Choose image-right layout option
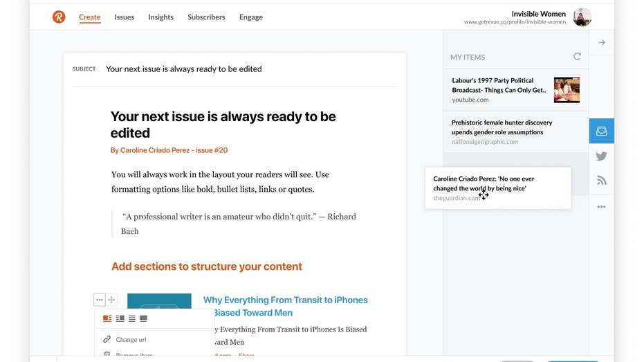The width and height of the screenshot is (644, 362). coord(120,318)
